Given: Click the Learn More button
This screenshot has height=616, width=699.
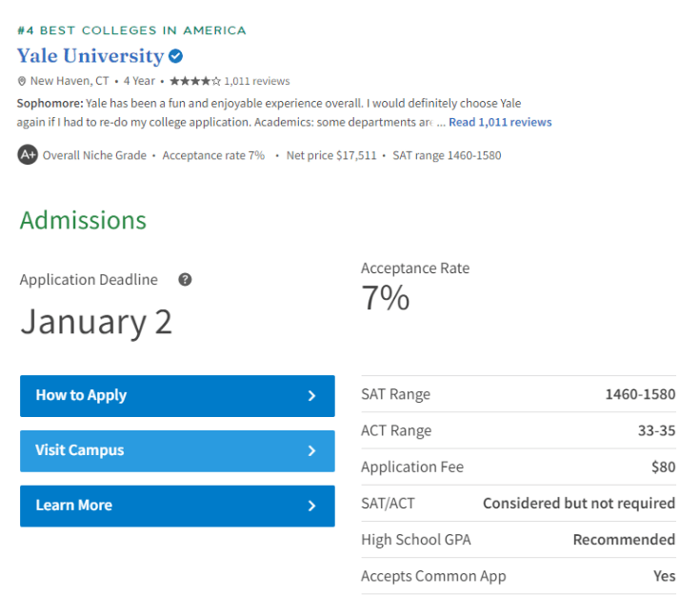Looking at the screenshot, I should click(177, 506).
